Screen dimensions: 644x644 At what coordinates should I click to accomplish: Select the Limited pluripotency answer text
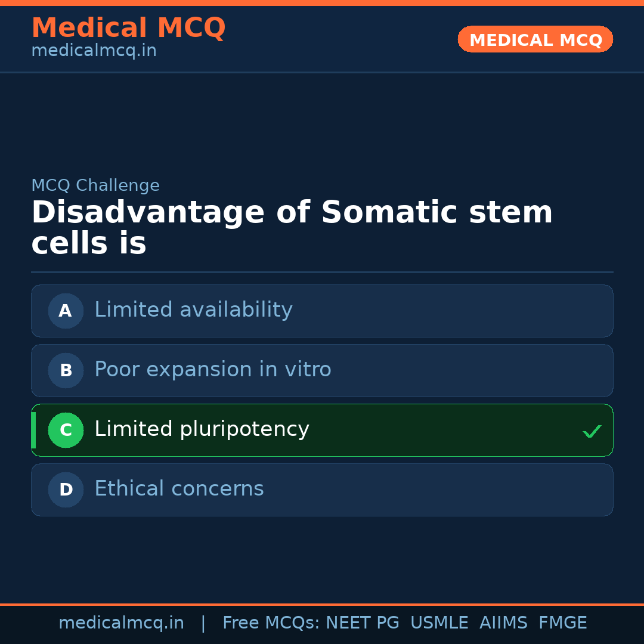pyautogui.click(x=202, y=429)
